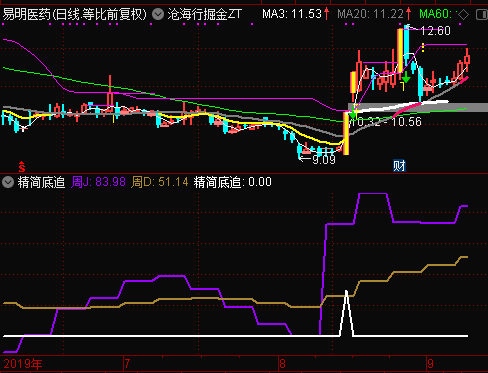The height and width of the screenshot is (373, 488).
Task: Open the indicator dropdown beside 沧海行掘金ZT
Action: (158, 14)
